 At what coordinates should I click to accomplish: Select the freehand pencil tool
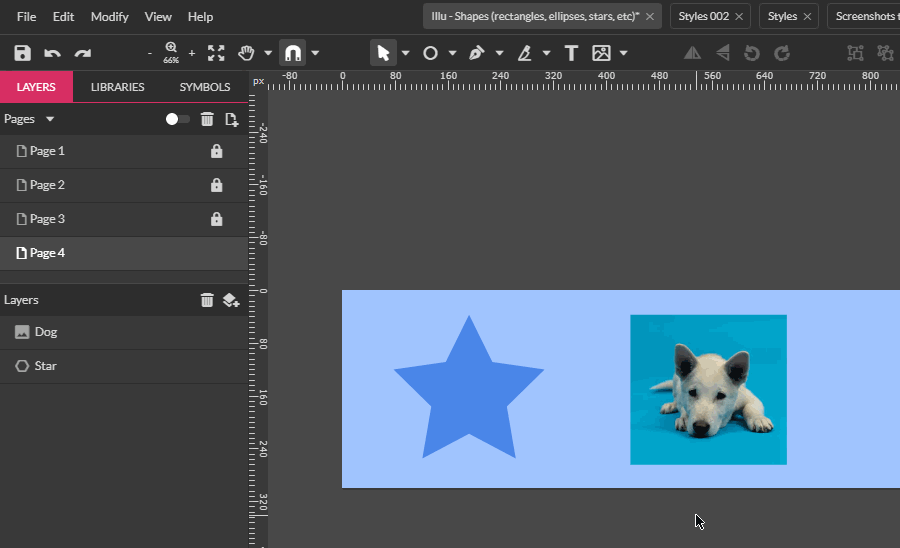click(525, 53)
